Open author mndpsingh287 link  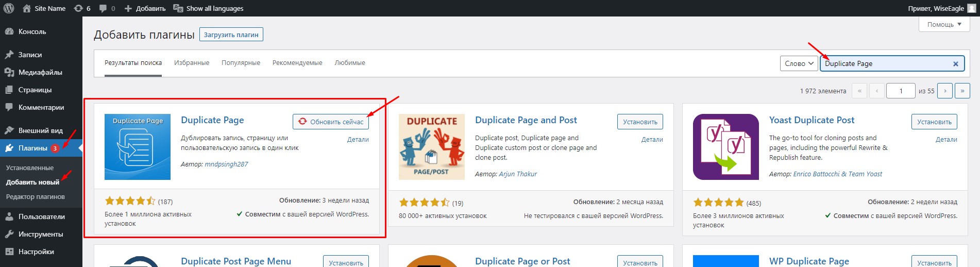coord(226,164)
